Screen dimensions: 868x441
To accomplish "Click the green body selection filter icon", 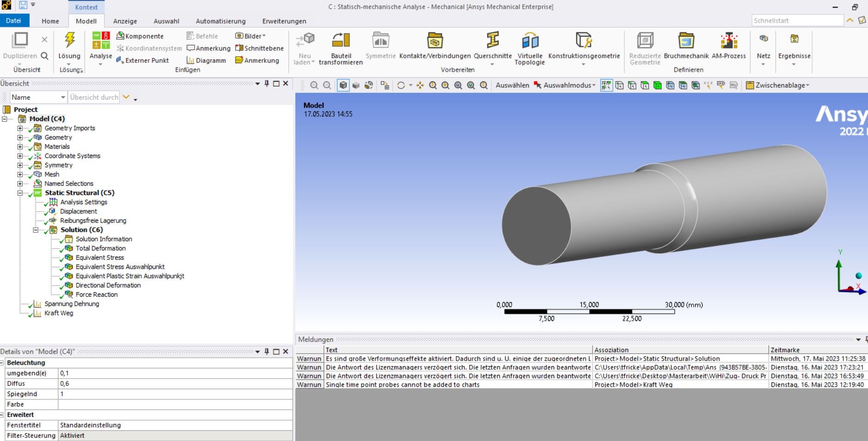I will (657, 85).
